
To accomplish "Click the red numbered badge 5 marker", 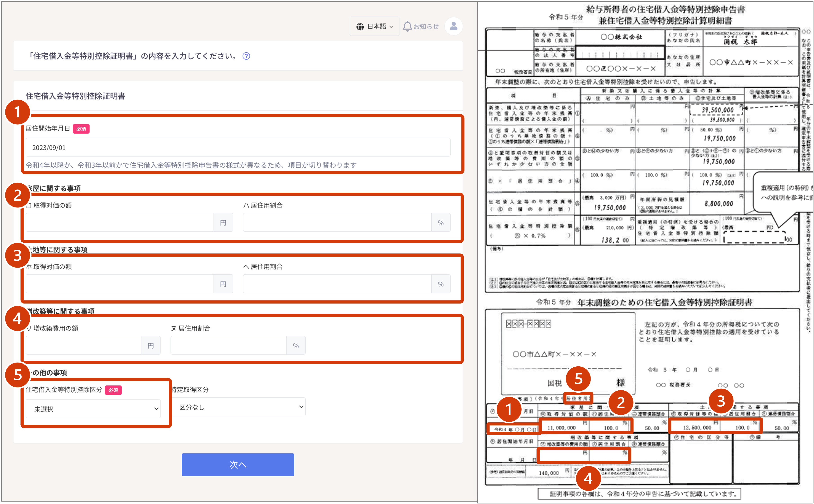I will [18, 375].
